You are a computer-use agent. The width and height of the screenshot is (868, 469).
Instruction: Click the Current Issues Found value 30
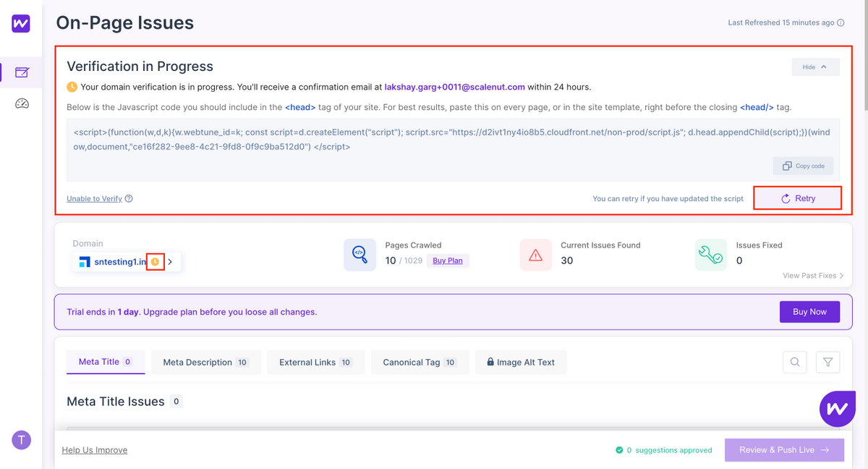tap(567, 261)
